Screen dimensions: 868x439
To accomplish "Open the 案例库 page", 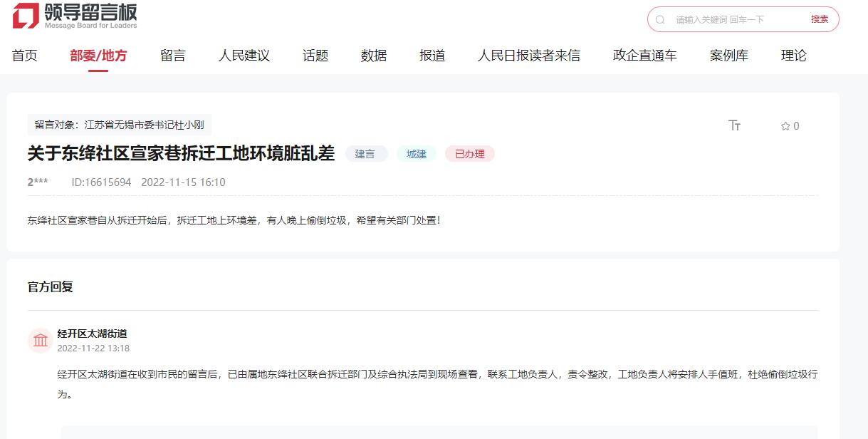I will coord(728,55).
